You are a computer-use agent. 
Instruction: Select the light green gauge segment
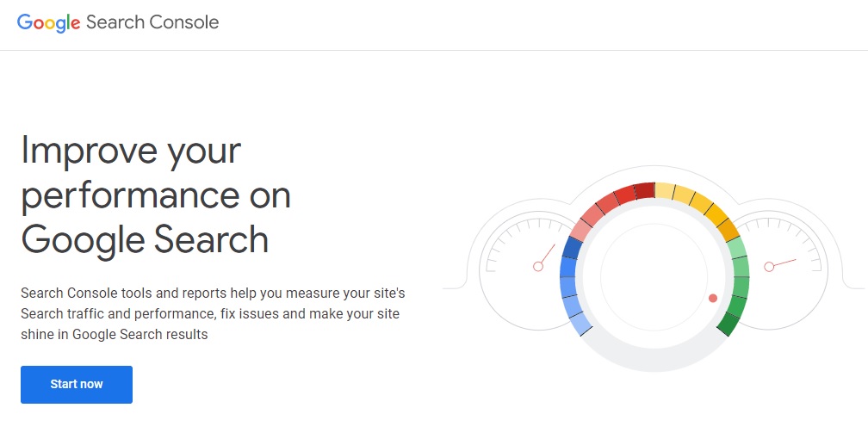click(x=737, y=247)
